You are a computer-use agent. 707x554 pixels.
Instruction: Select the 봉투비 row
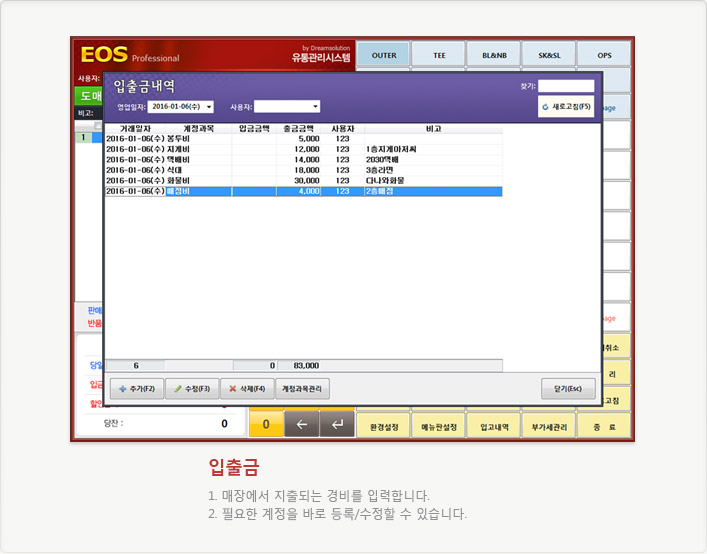304,139
